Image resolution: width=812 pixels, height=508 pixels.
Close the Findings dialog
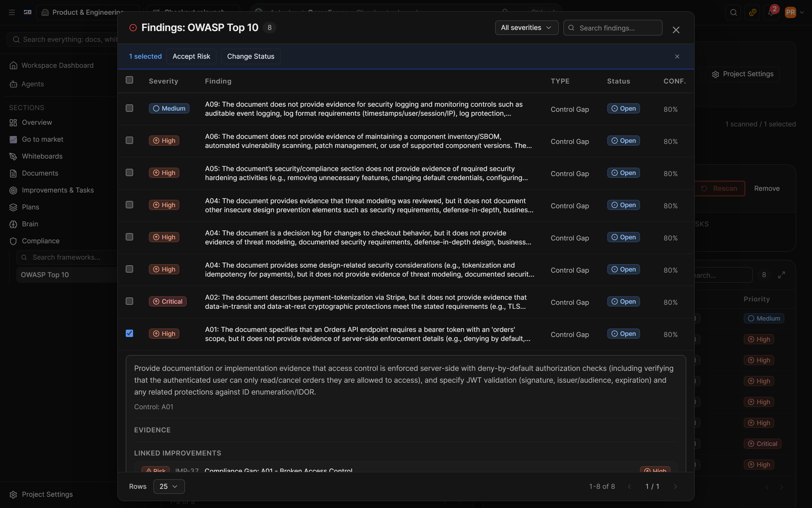pyautogui.click(x=676, y=30)
